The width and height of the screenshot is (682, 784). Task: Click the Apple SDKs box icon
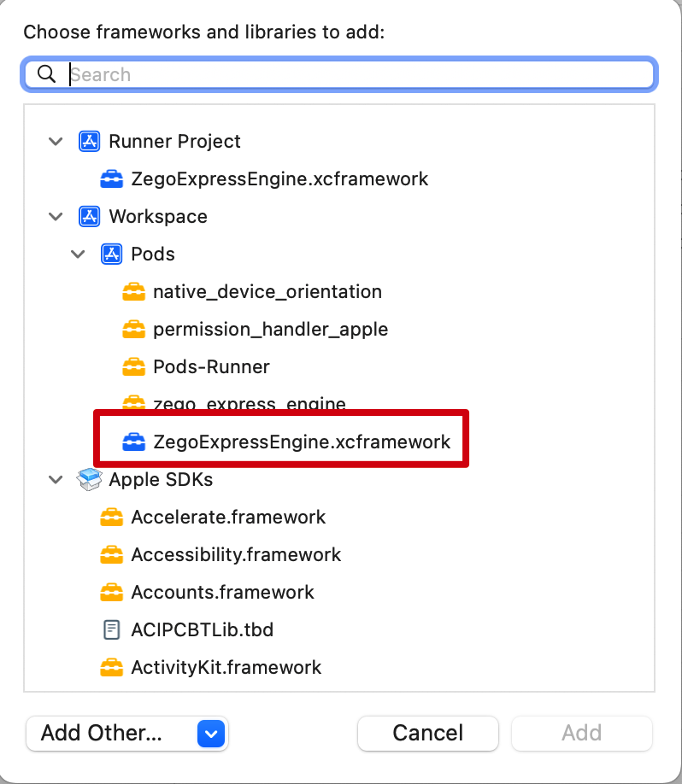point(90,479)
